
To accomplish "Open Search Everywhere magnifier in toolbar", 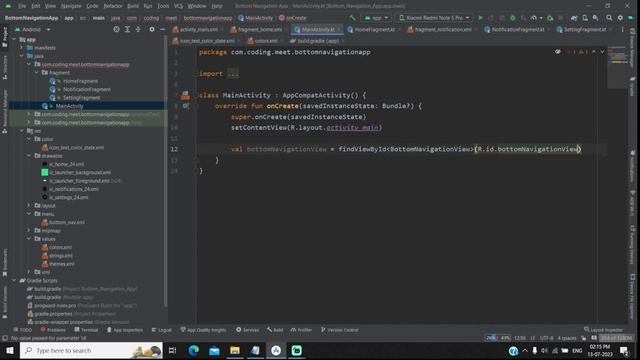I will click(609, 18).
